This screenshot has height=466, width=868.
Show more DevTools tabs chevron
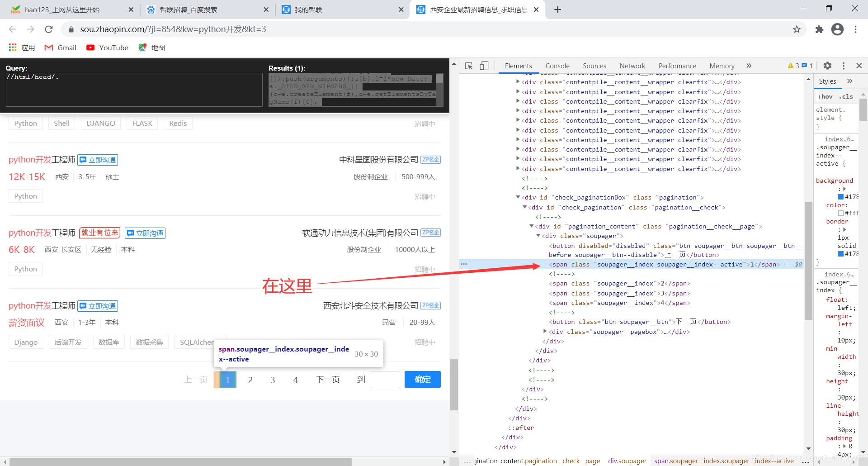pos(749,66)
